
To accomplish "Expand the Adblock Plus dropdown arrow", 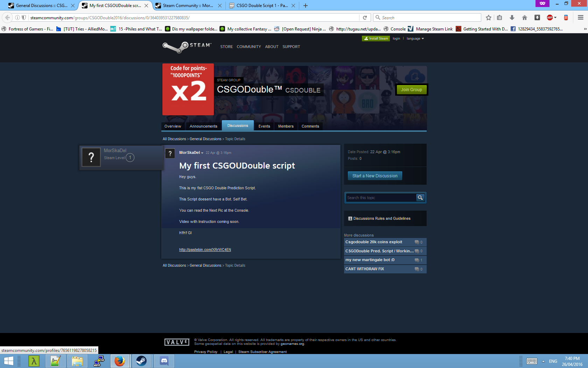I will pyautogui.click(x=555, y=18).
